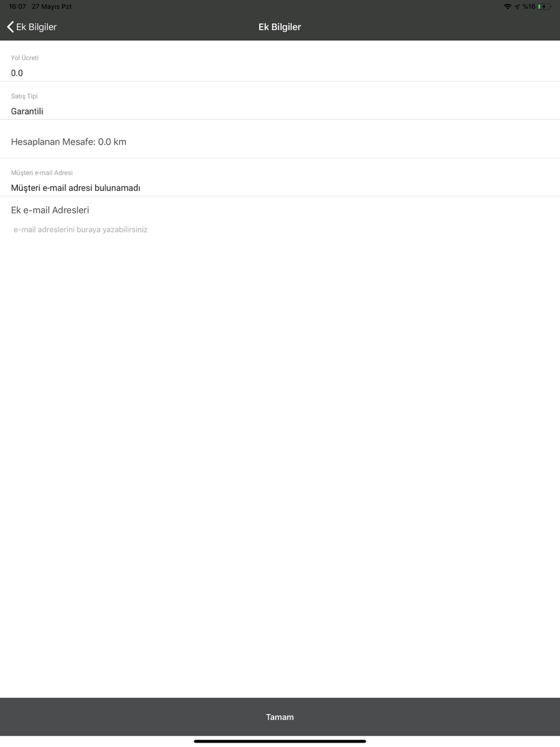Screen dimensions: 560x747
Task: Tap the back chevron arrow icon
Action: point(10,27)
